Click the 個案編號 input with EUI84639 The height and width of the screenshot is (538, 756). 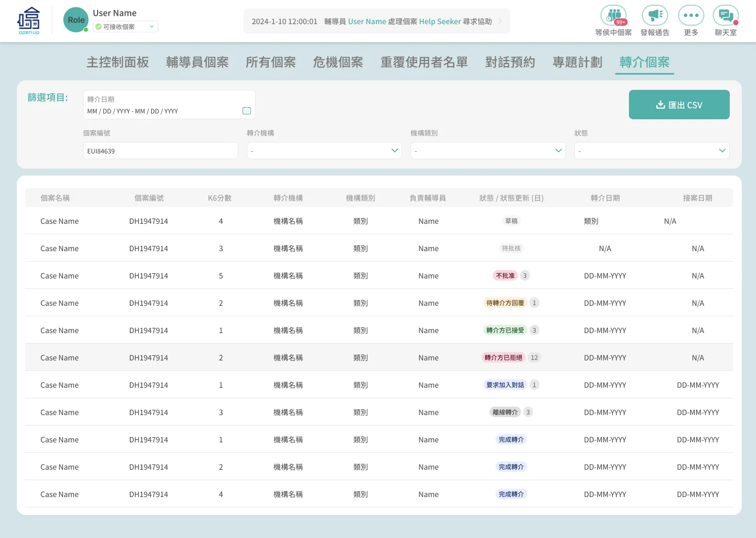tap(161, 151)
